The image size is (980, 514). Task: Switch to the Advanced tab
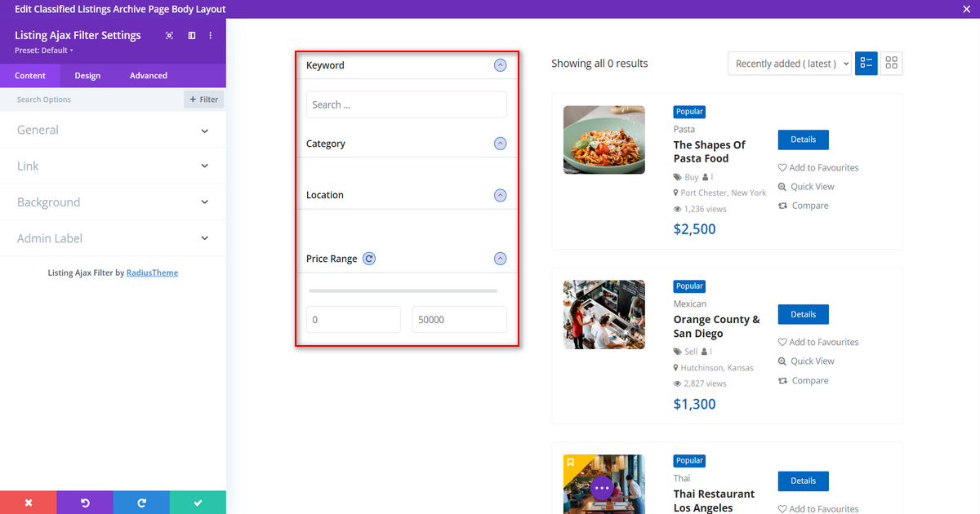point(149,75)
